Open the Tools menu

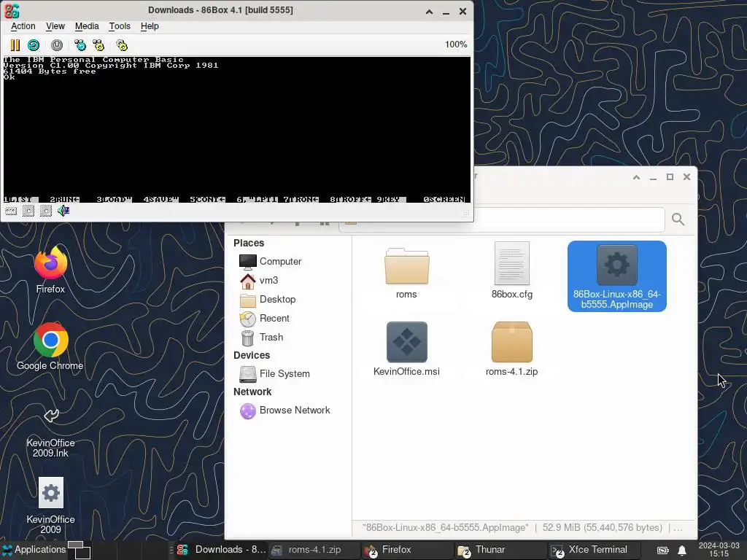tap(119, 26)
